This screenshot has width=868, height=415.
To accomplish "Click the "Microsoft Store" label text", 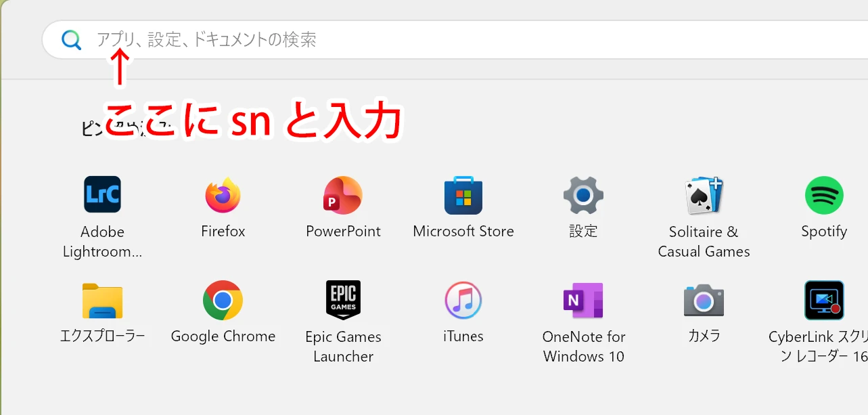I will point(463,232).
